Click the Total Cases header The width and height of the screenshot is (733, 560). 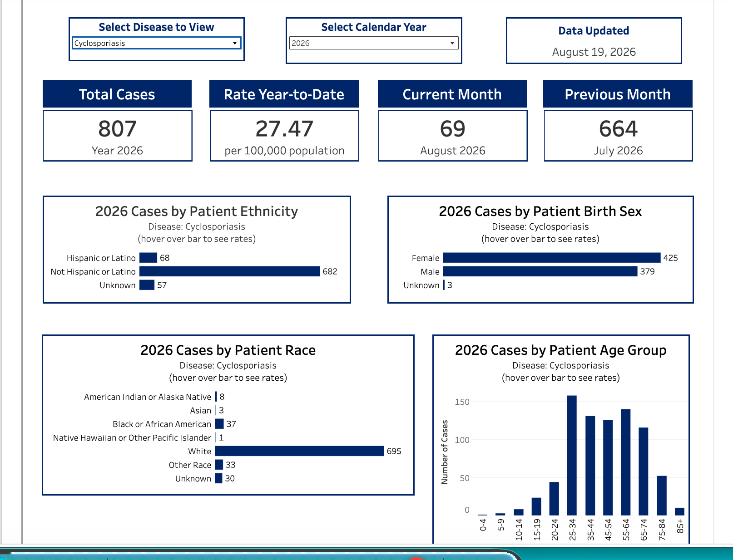pyautogui.click(x=117, y=94)
